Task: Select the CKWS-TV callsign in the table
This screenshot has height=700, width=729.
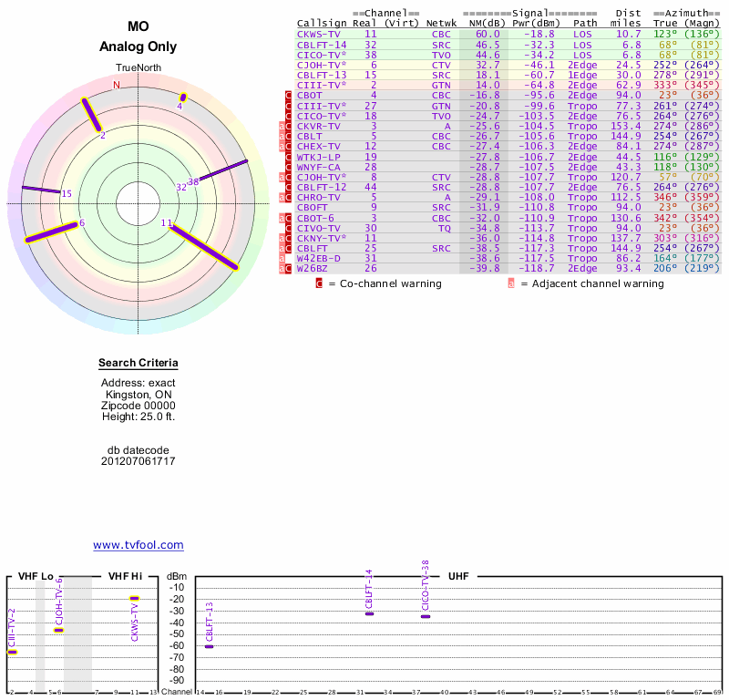Action: (x=319, y=34)
